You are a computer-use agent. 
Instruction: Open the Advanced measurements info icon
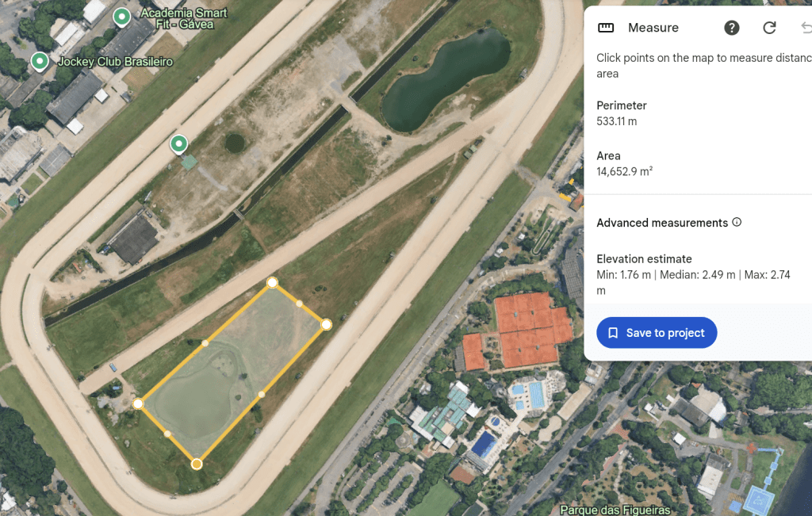737,222
